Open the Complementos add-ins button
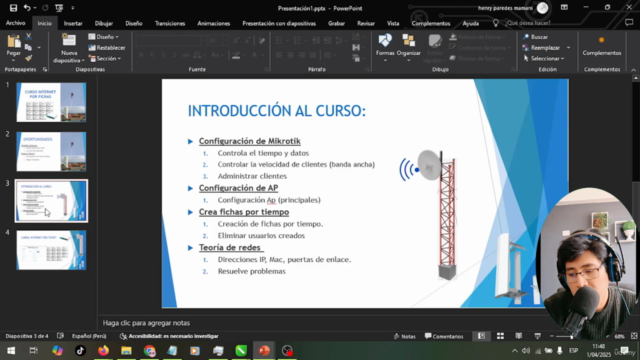 602,46
